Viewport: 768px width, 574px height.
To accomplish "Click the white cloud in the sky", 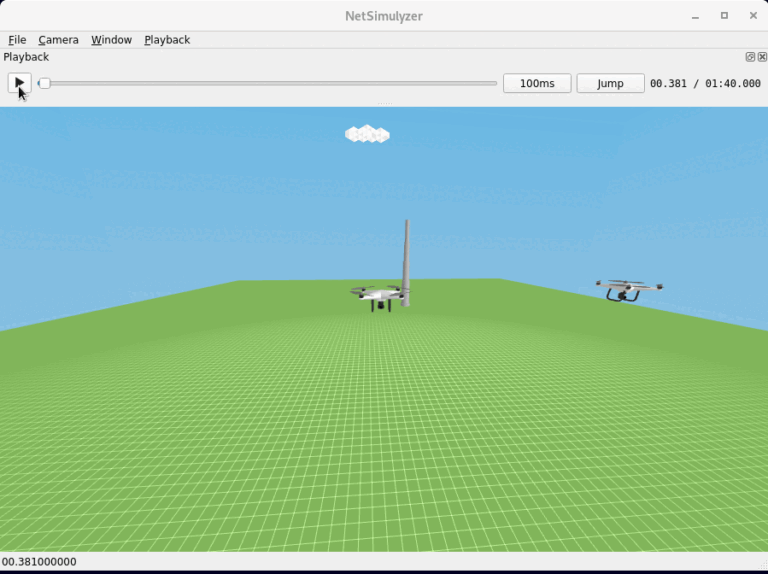I will (367, 134).
